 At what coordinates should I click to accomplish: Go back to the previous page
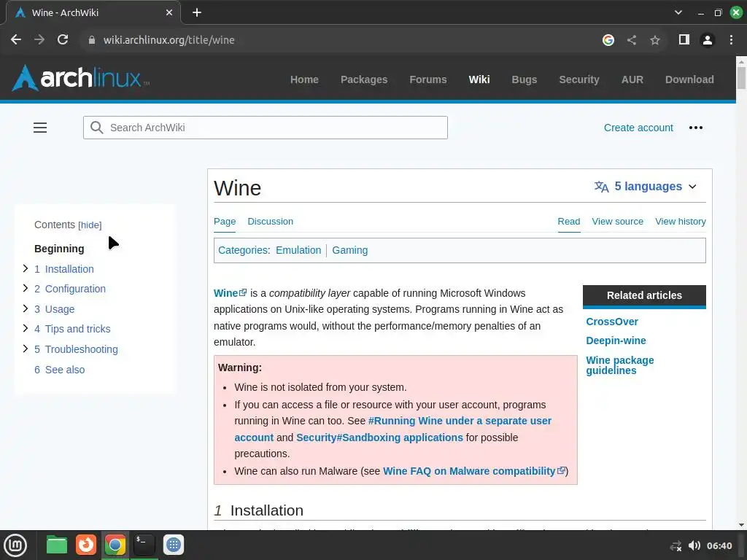tap(16, 40)
